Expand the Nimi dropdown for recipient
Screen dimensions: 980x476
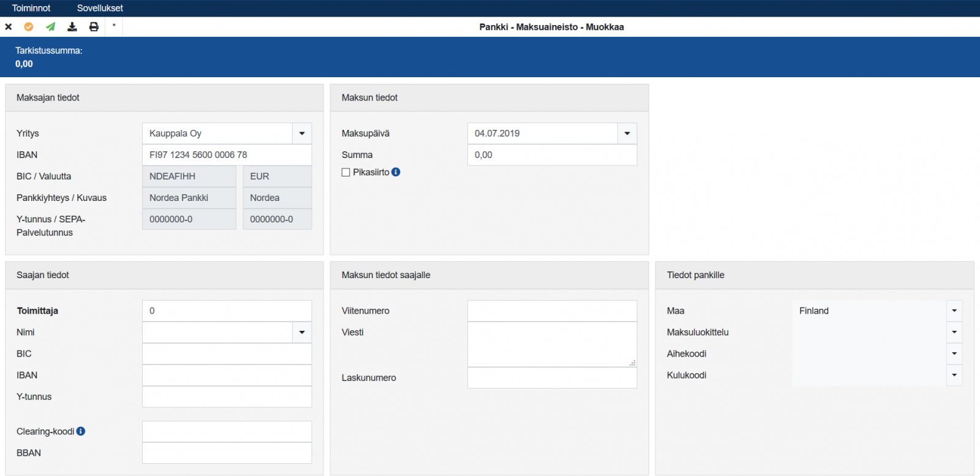point(302,333)
